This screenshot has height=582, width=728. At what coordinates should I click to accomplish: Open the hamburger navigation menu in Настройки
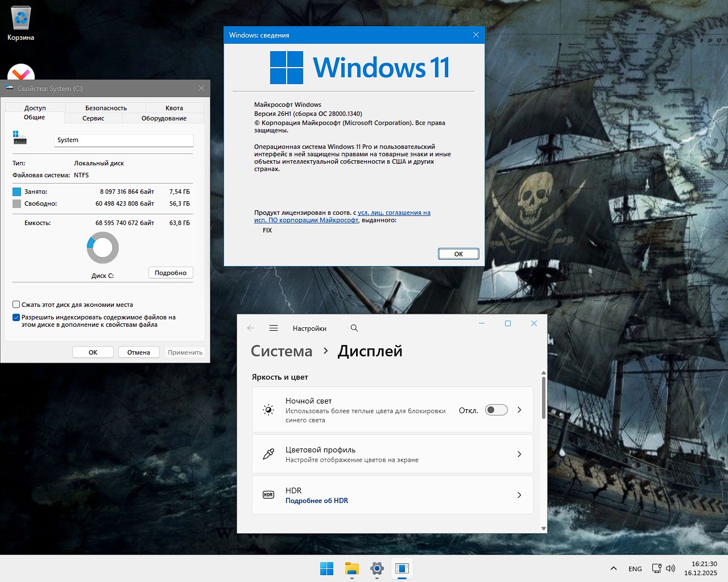(274, 329)
